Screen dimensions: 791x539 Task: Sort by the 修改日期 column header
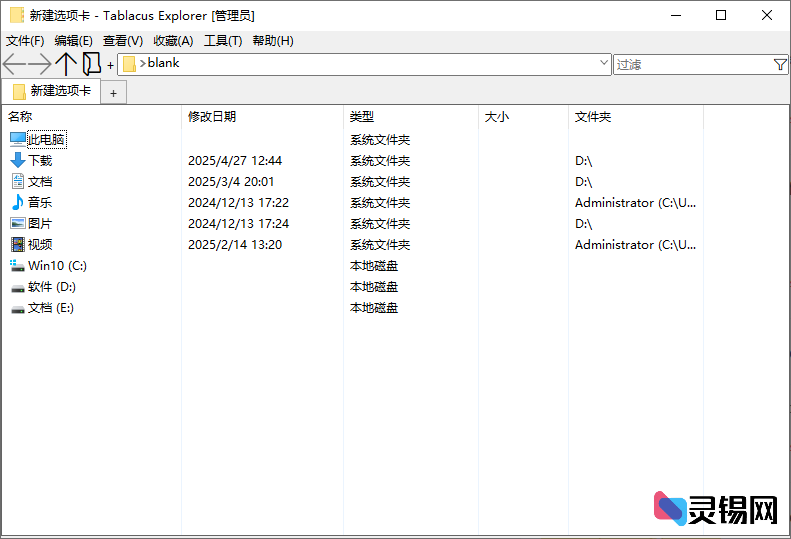click(x=262, y=117)
